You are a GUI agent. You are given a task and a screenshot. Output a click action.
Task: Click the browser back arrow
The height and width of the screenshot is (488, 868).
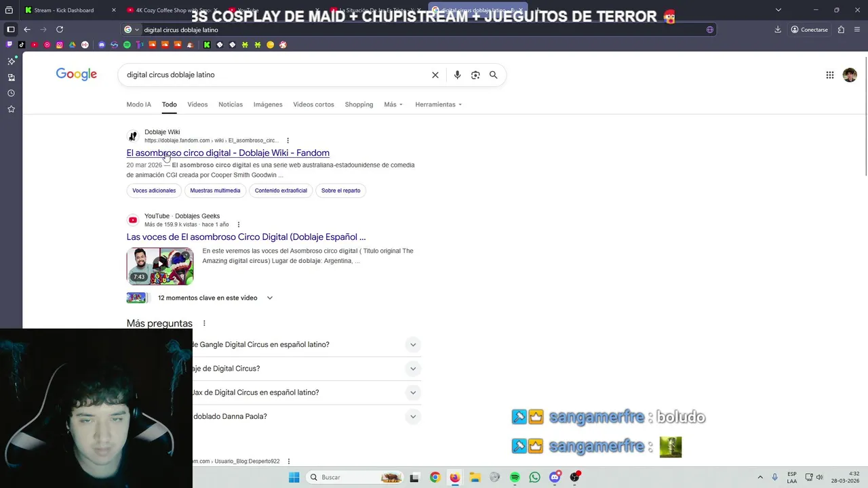27,29
